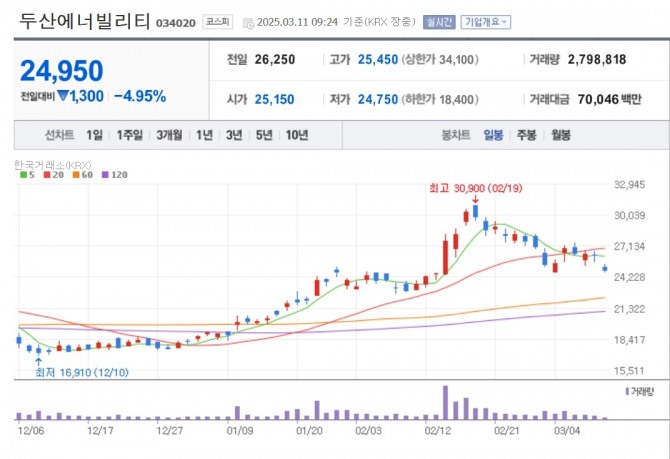The image size is (670, 459).
Task: Toggle the red 20-day moving average legend
Action: pos(53,175)
